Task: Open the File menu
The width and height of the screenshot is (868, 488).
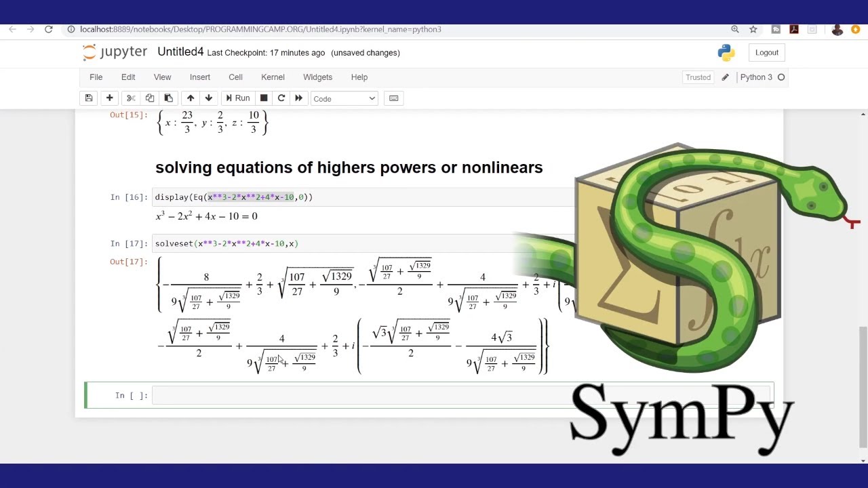Action: click(96, 77)
